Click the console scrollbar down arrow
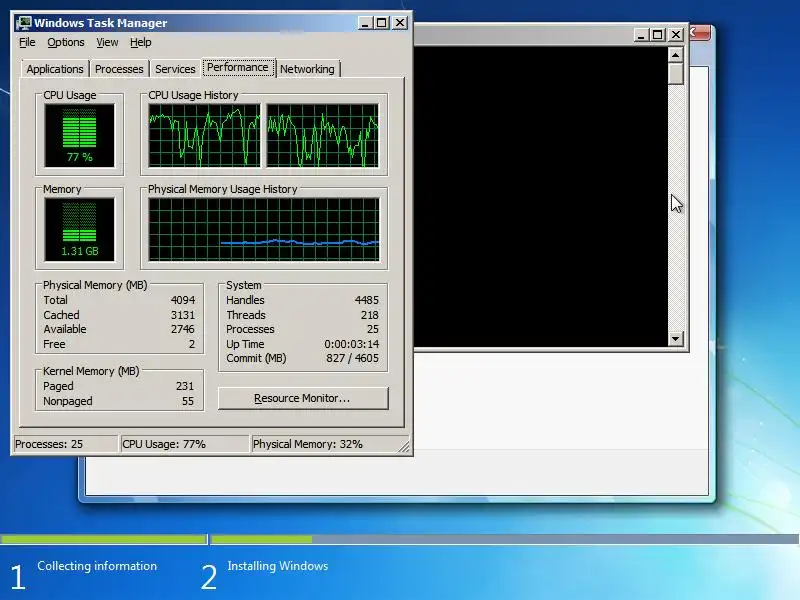Image resolution: width=800 pixels, height=600 pixels. click(x=676, y=339)
